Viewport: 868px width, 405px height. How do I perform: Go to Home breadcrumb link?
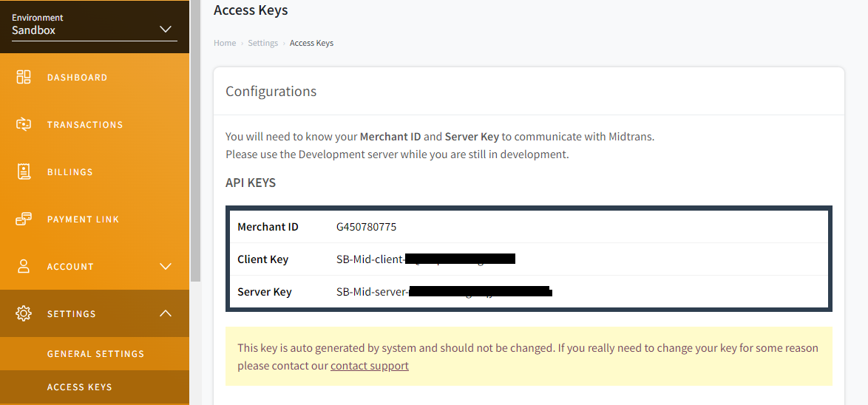click(x=225, y=43)
